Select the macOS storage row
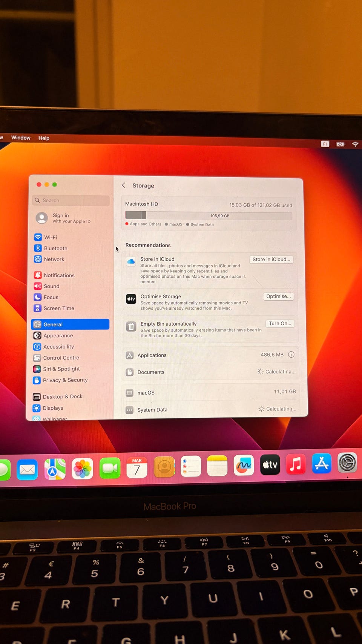 pyautogui.click(x=211, y=392)
